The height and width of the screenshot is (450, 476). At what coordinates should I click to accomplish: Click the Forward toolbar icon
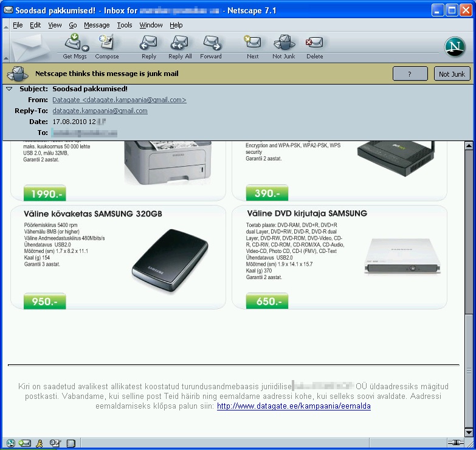[x=212, y=43]
